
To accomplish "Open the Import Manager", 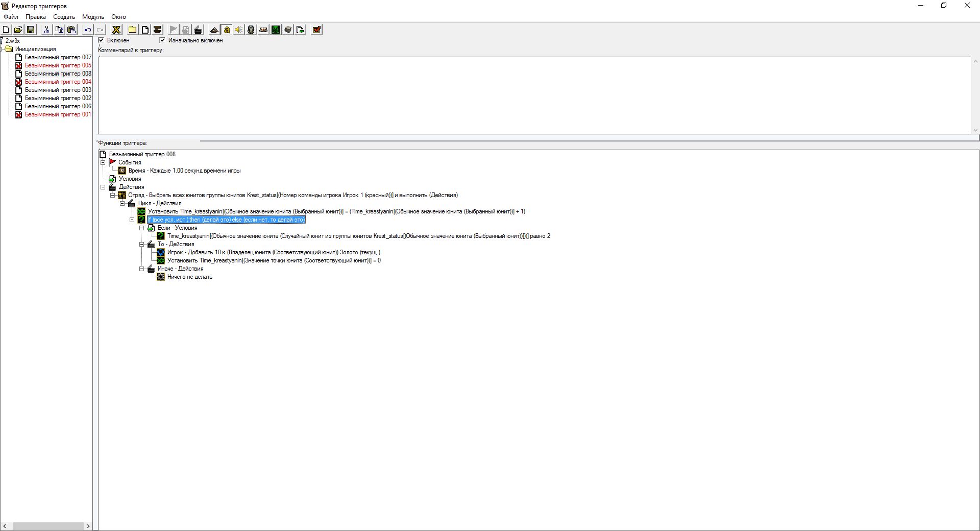I will [x=300, y=30].
